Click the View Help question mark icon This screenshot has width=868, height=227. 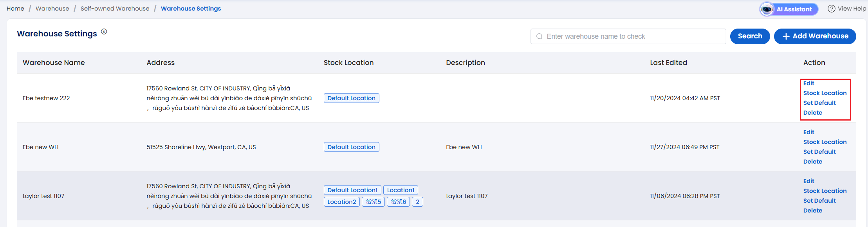tap(832, 9)
